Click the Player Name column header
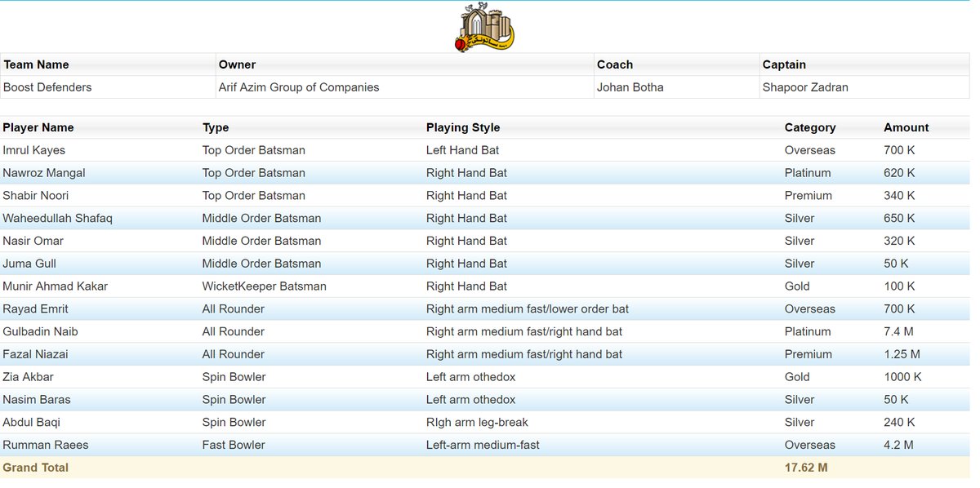The height and width of the screenshot is (488, 980). tap(38, 127)
